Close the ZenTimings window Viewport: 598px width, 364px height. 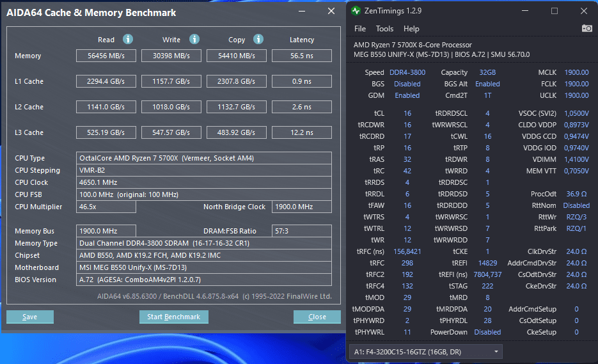click(583, 11)
